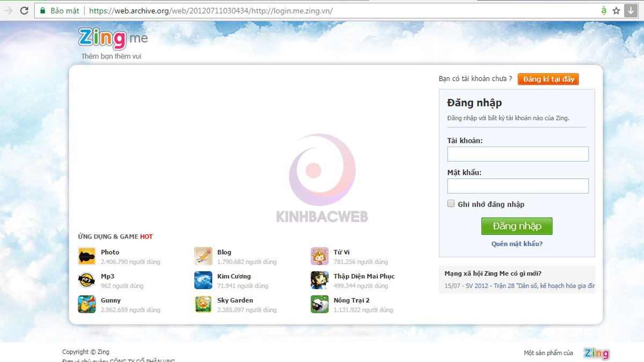Click the '2.962.659 người dùng' count

(130, 310)
